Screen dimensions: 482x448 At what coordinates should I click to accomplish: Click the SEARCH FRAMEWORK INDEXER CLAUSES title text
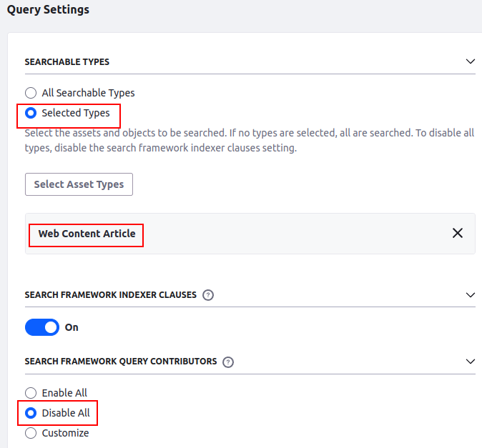coord(110,295)
